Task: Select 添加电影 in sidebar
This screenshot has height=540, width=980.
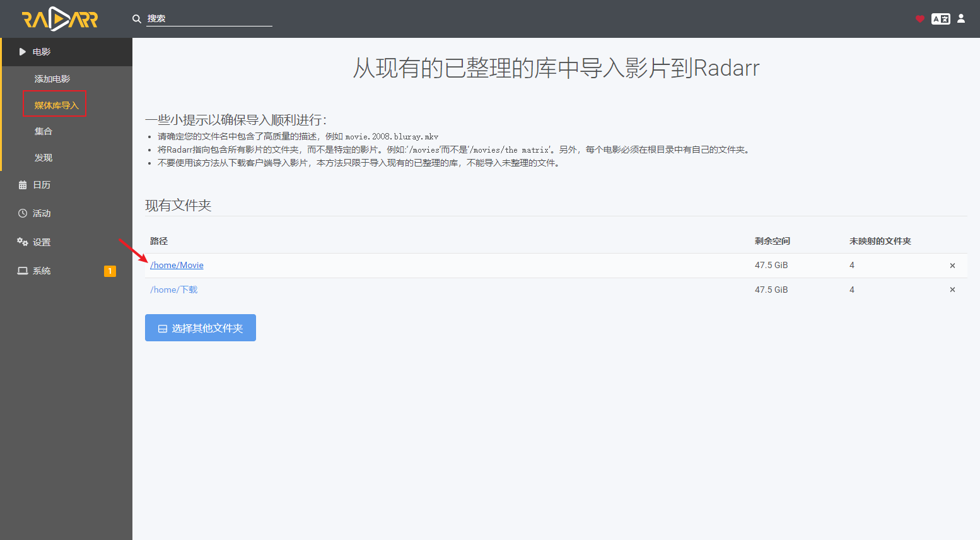Action: click(x=52, y=79)
